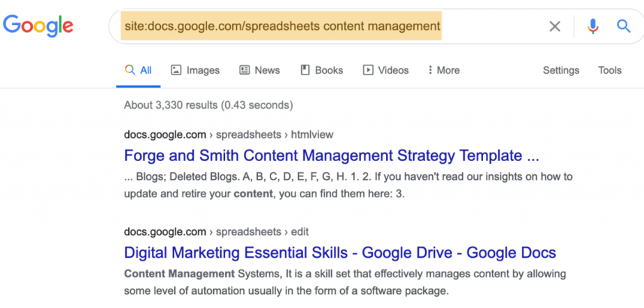644x308 pixels.
Task: Open the News tab
Action: coord(259,70)
